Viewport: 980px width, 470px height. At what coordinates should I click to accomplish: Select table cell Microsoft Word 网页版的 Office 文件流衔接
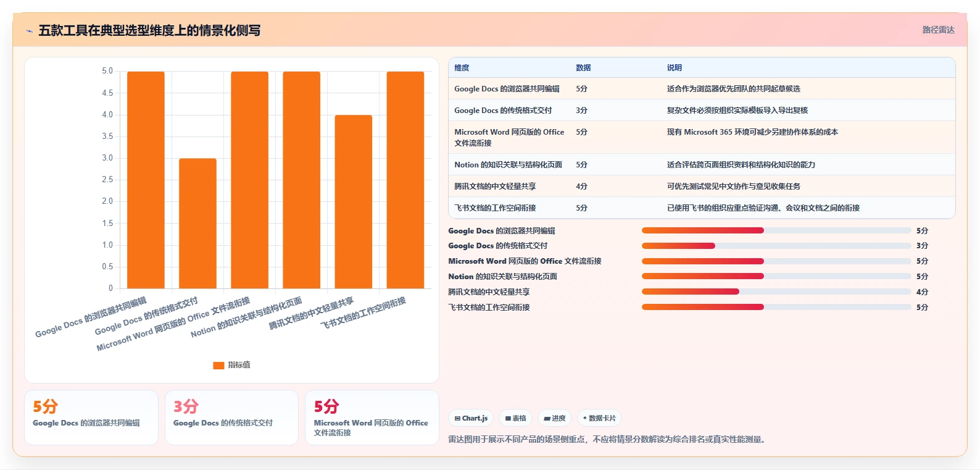coord(509,137)
